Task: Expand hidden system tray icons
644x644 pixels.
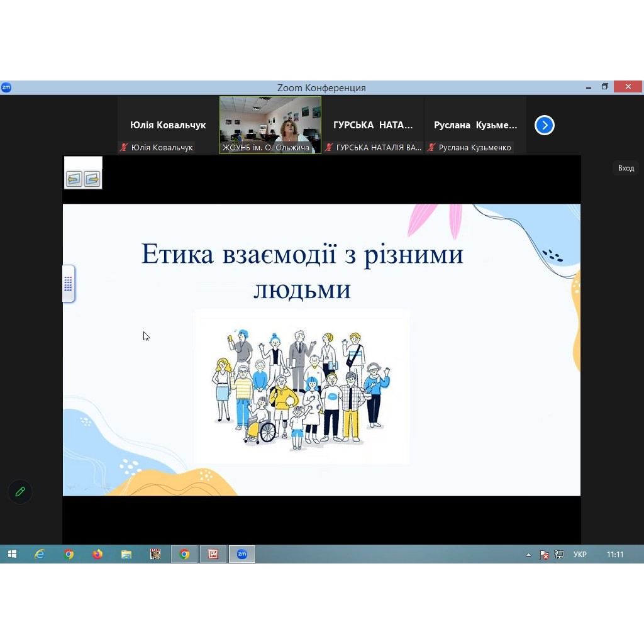Action: point(528,555)
